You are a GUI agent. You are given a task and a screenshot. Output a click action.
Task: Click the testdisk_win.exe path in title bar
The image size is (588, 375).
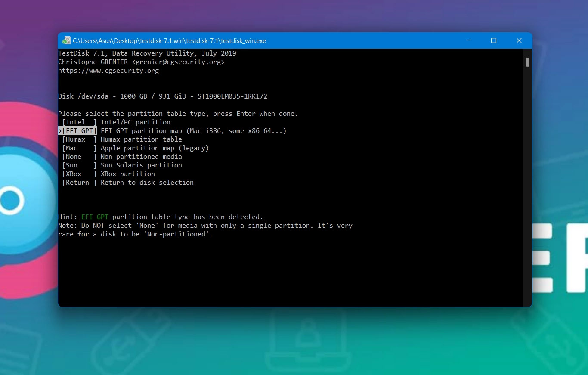(169, 41)
